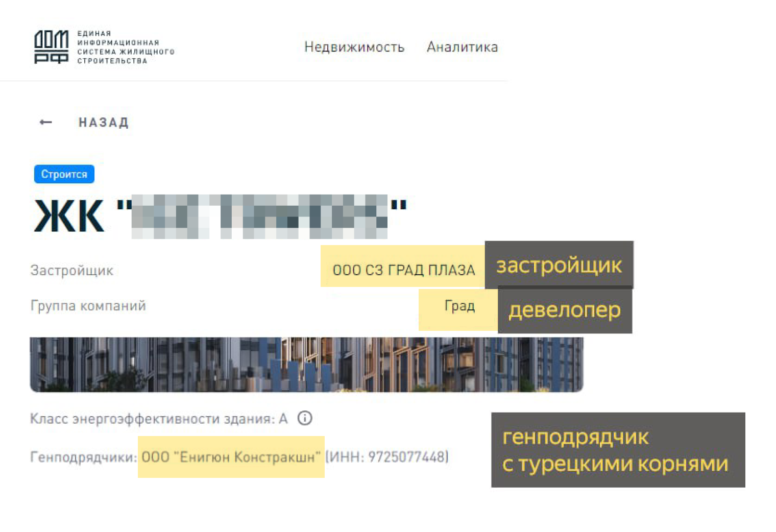Click the ИНН: 9725077448 text
776x532 pixels.
tap(387, 456)
